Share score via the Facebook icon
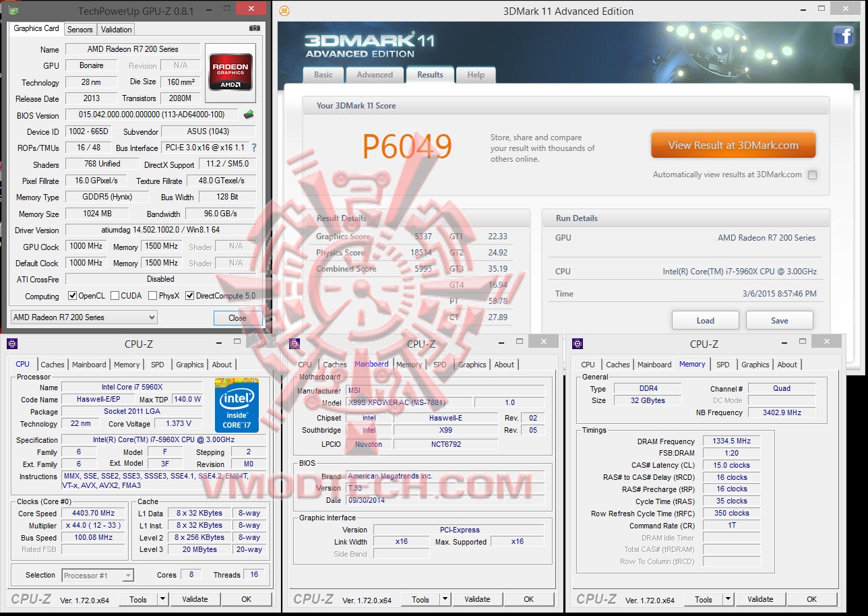 [843, 36]
